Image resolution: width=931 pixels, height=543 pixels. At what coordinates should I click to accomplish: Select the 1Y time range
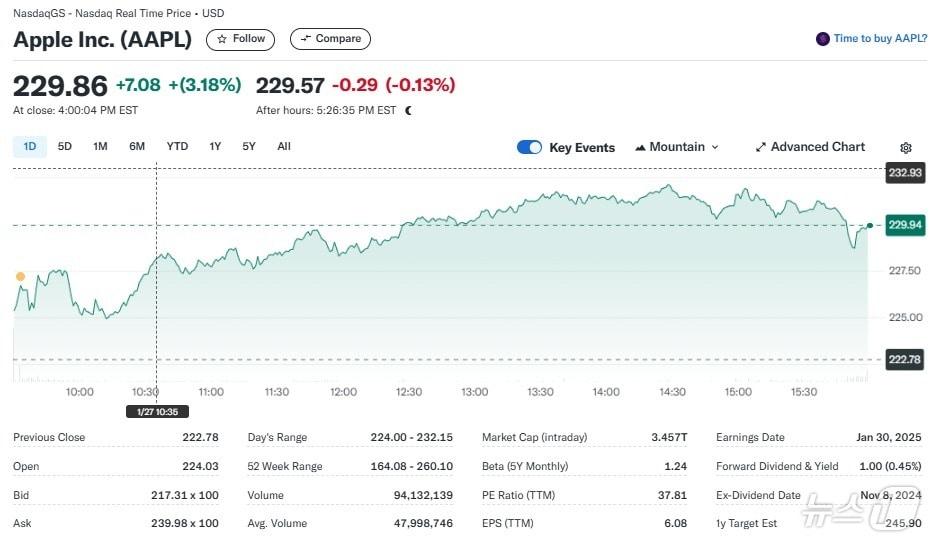pyautogui.click(x=215, y=146)
